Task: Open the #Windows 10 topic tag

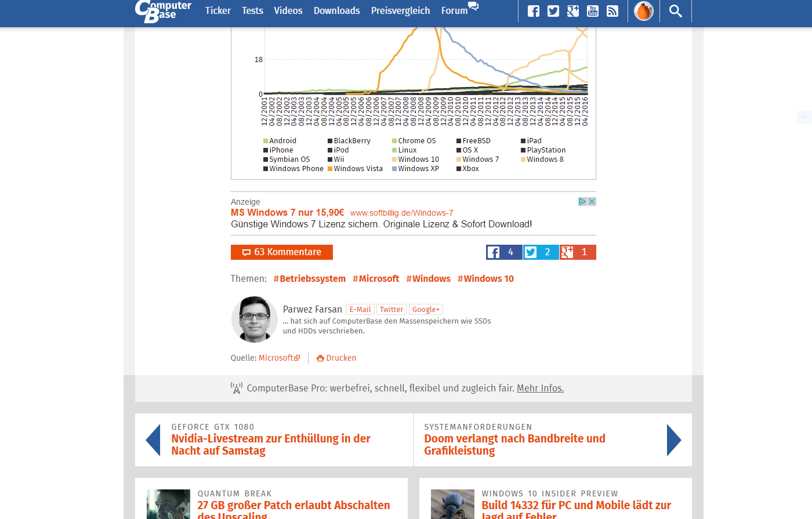Action: coord(486,279)
